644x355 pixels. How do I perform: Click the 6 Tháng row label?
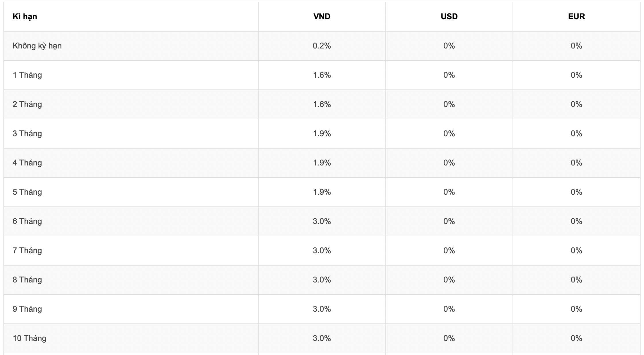(27, 221)
